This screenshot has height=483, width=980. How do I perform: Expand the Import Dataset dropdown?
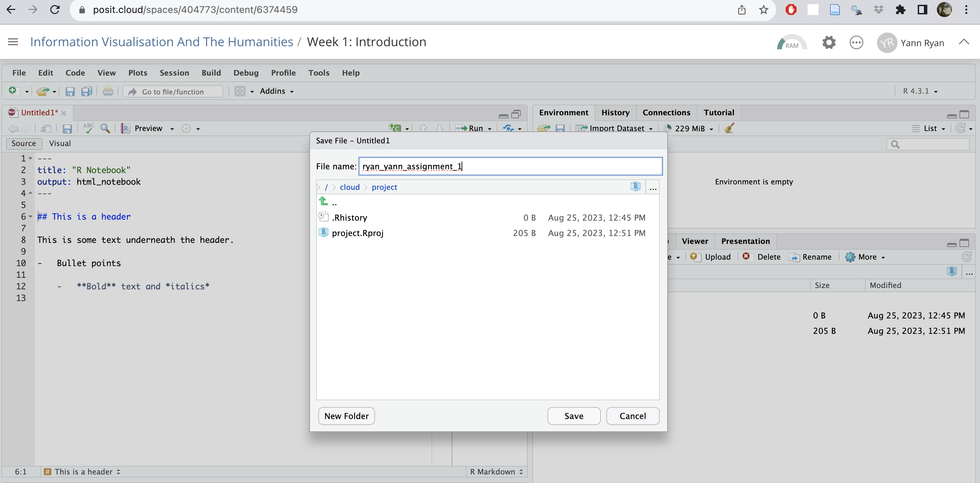[650, 129]
